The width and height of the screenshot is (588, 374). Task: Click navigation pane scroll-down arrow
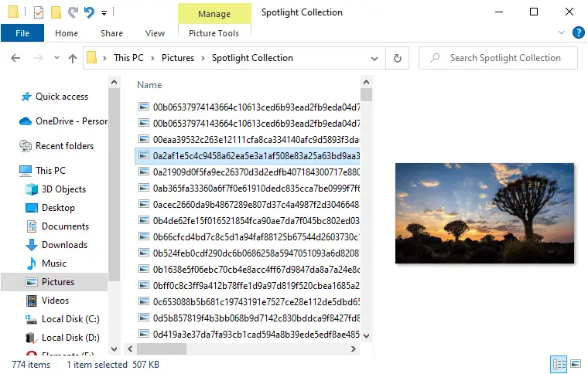[115, 349]
